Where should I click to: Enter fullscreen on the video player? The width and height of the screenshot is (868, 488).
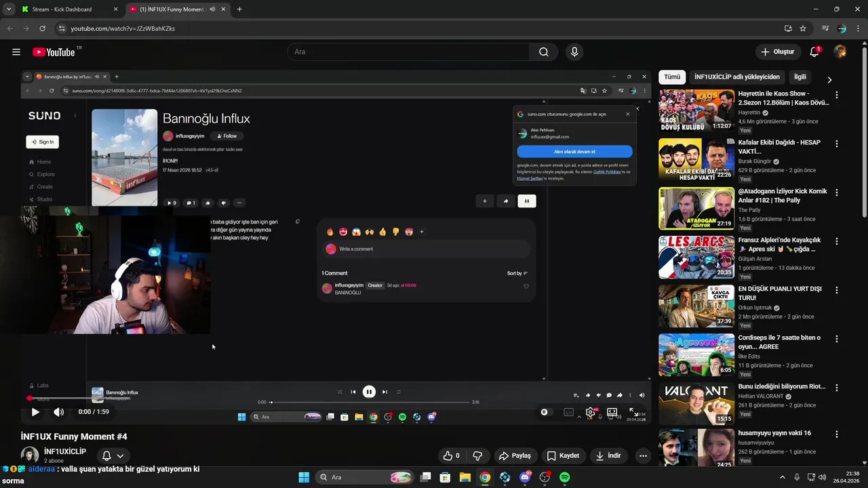click(633, 411)
